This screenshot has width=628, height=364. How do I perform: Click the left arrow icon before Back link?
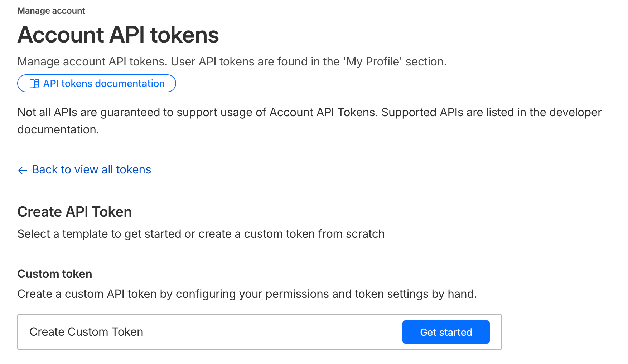point(23,170)
